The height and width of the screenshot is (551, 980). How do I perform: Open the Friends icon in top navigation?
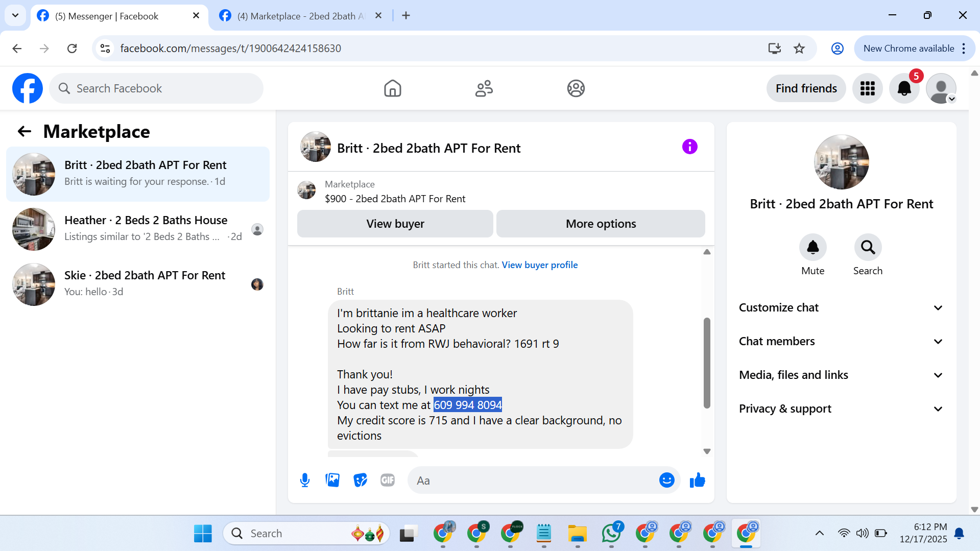484,88
